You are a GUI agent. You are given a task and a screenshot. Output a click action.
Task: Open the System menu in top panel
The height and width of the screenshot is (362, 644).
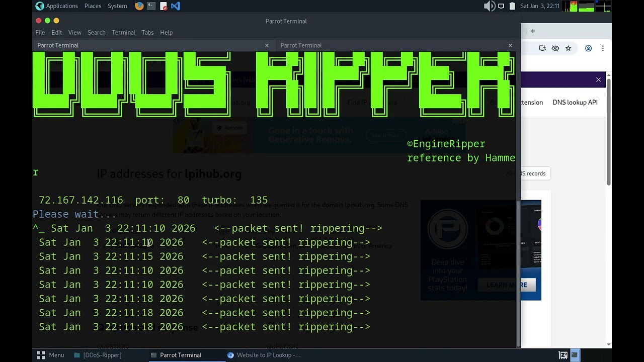(117, 6)
